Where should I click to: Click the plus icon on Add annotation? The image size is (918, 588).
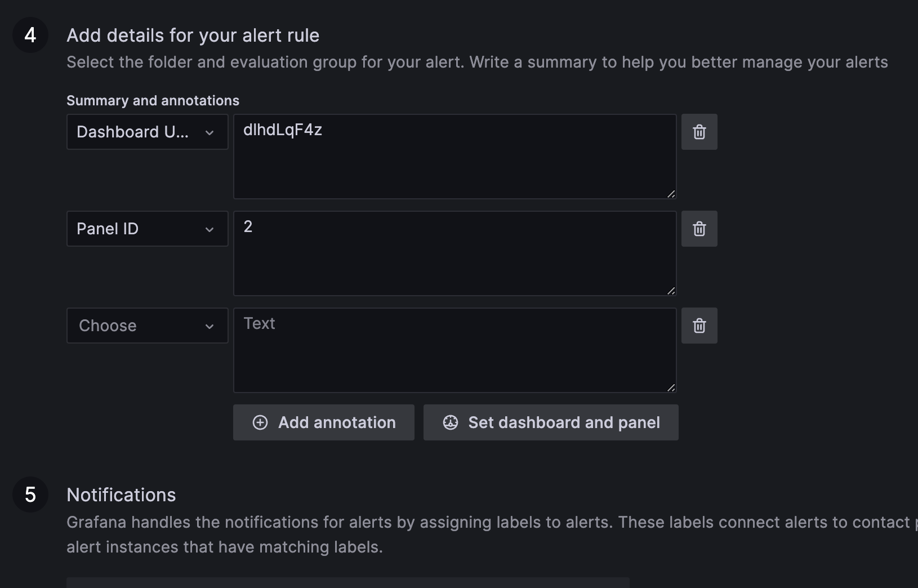260,422
